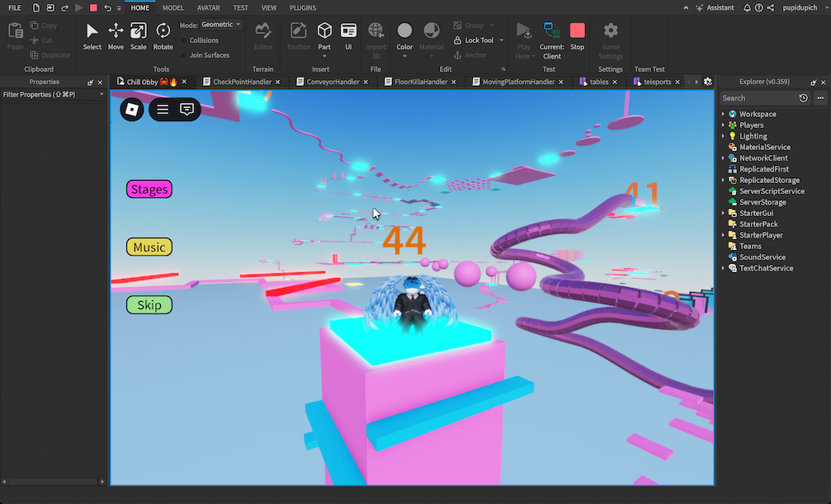Activate the Move tool

click(116, 36)
